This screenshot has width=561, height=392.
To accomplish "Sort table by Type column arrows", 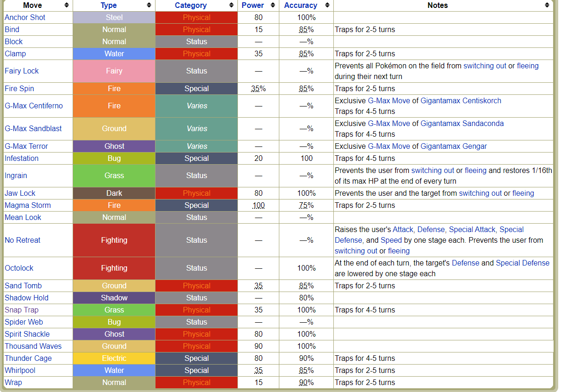I will [x=149, y=5].
